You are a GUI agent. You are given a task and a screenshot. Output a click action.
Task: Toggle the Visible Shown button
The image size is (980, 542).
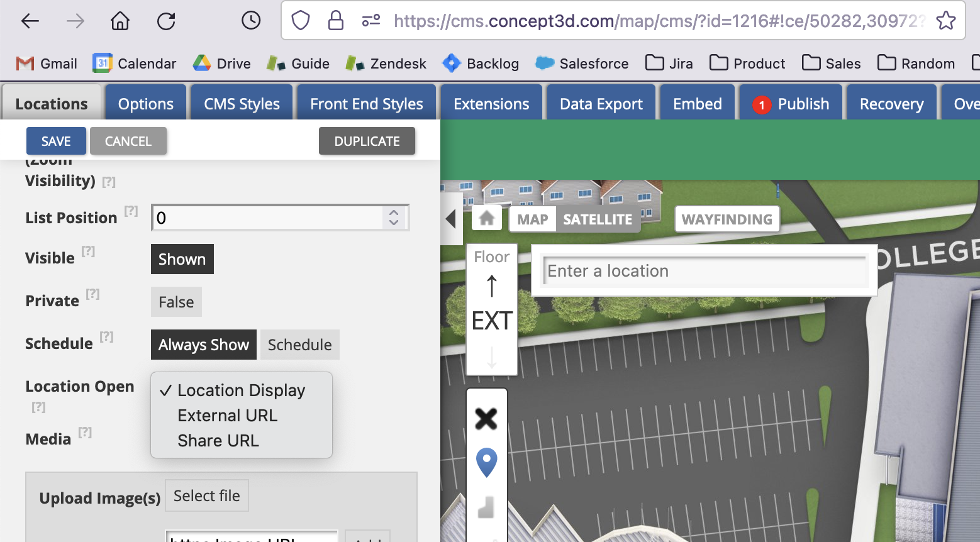pos(182,259)
